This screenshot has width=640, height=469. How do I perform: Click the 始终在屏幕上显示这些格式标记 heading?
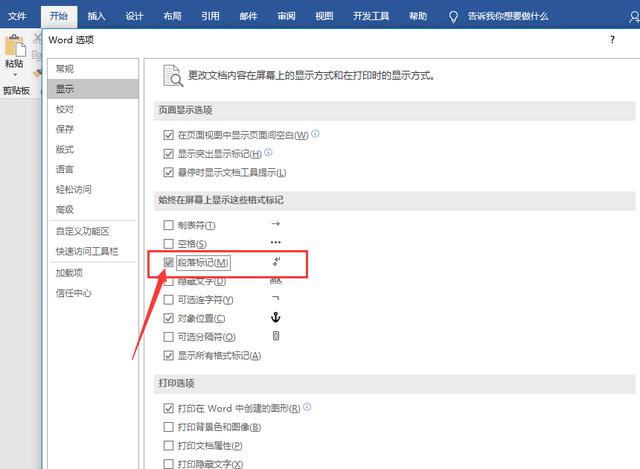(221, 200)
